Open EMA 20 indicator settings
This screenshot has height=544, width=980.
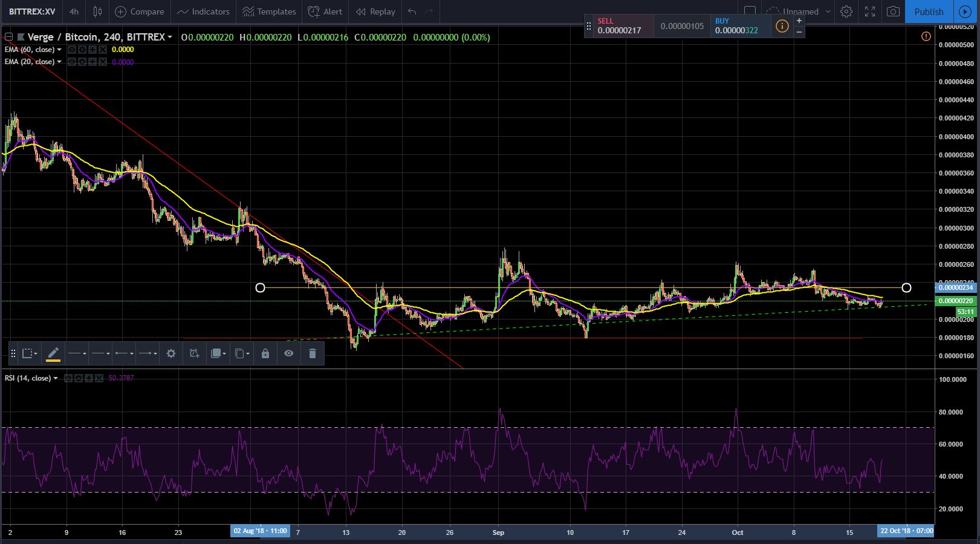click(83, 62)
